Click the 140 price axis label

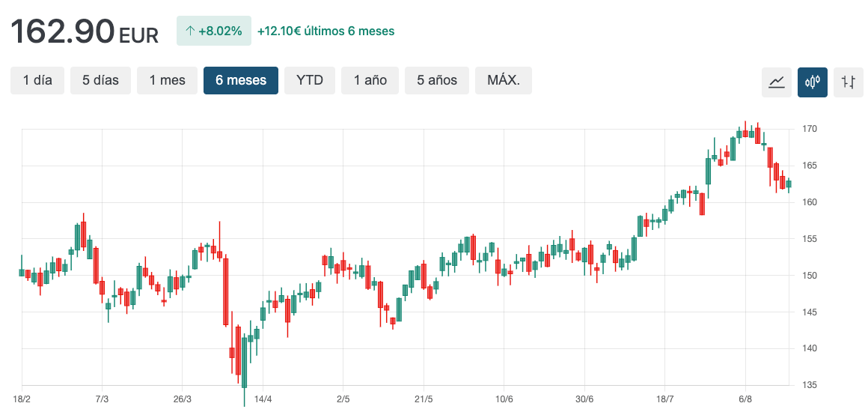coord(810,348)
